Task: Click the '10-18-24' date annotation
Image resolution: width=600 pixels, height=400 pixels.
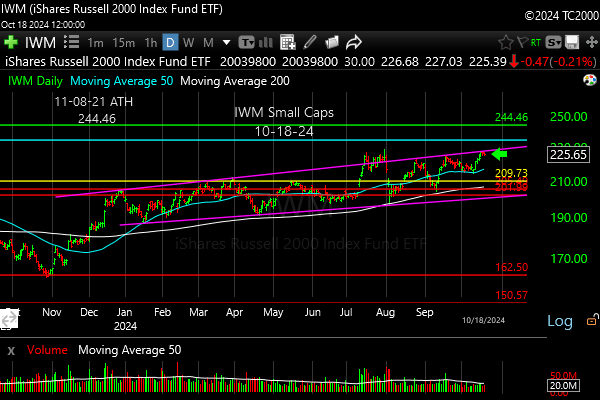Action: coord(284,132)
